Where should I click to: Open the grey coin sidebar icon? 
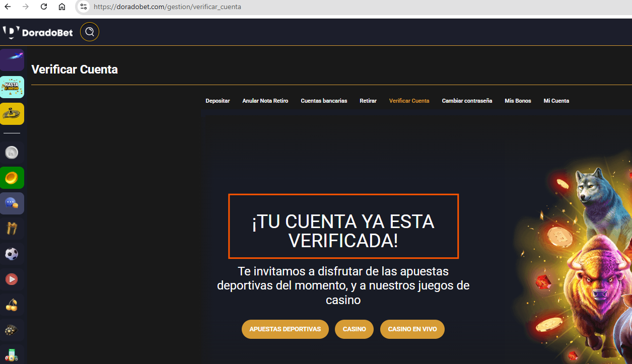[12, 152]
